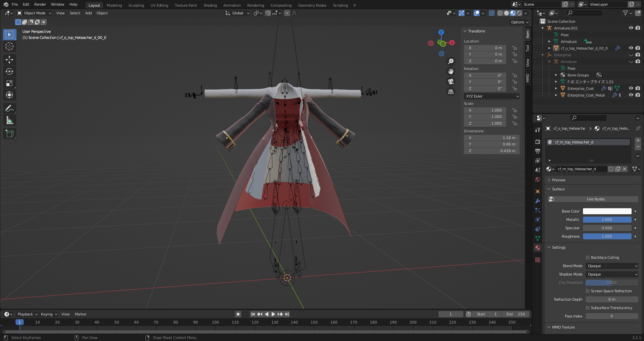Open the Modifiers wrench properties tab

pos(538,201)
